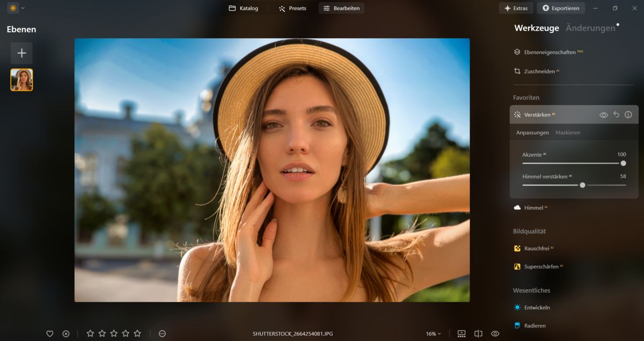The image size is (644, 341).
Task: Select the photo thumbnail in the Ebenen panel
Action: (21, 79)
